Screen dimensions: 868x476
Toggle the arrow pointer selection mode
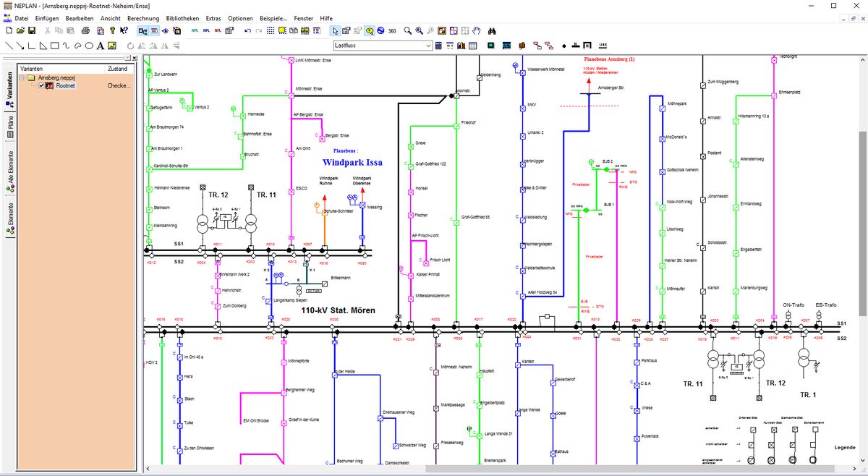(334, 31)
